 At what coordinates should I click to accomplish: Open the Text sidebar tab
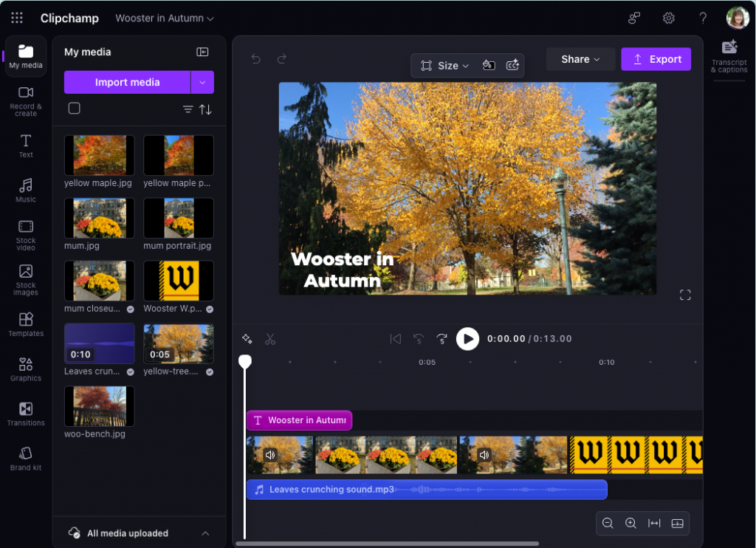click(x=26, y=145)
